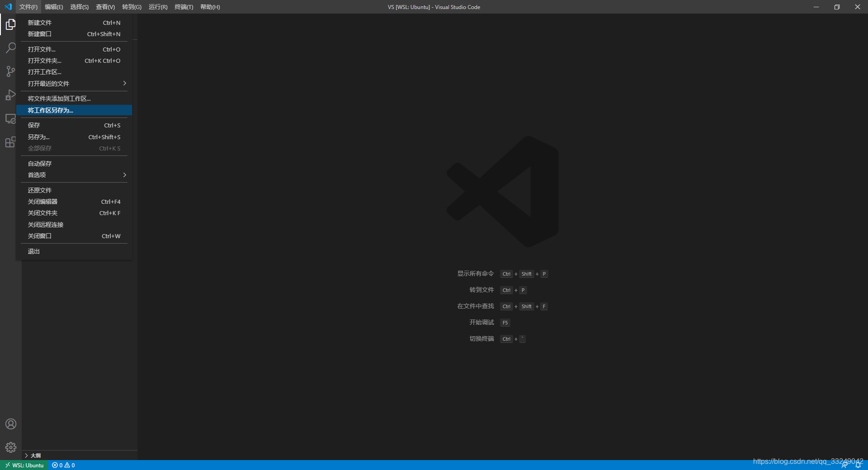The height and width of the screenshot is (470, 868).
Task: Open the Search view icon
Action: point(11,48)
